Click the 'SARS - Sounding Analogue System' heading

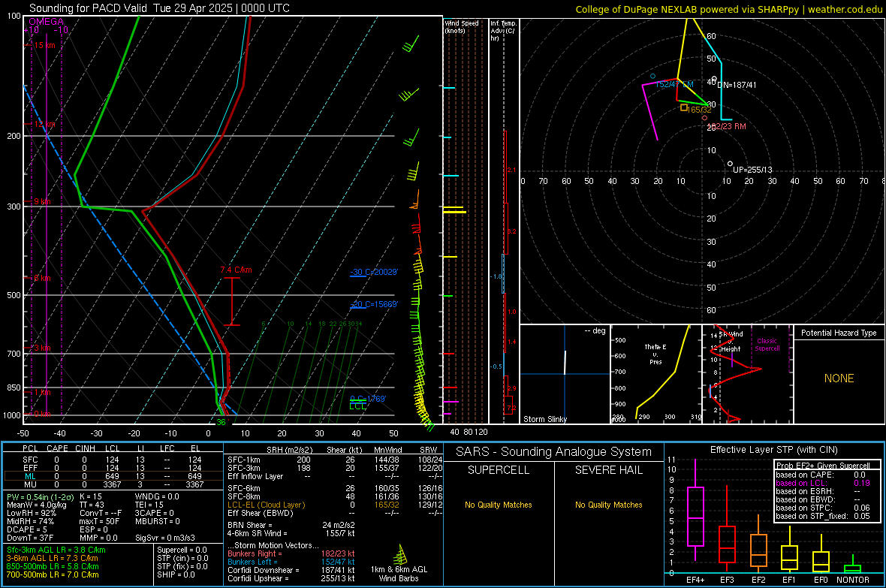554,452
